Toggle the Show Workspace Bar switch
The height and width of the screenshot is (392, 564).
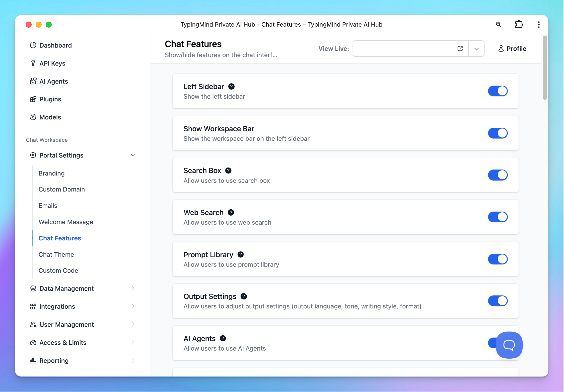[498, 133]
